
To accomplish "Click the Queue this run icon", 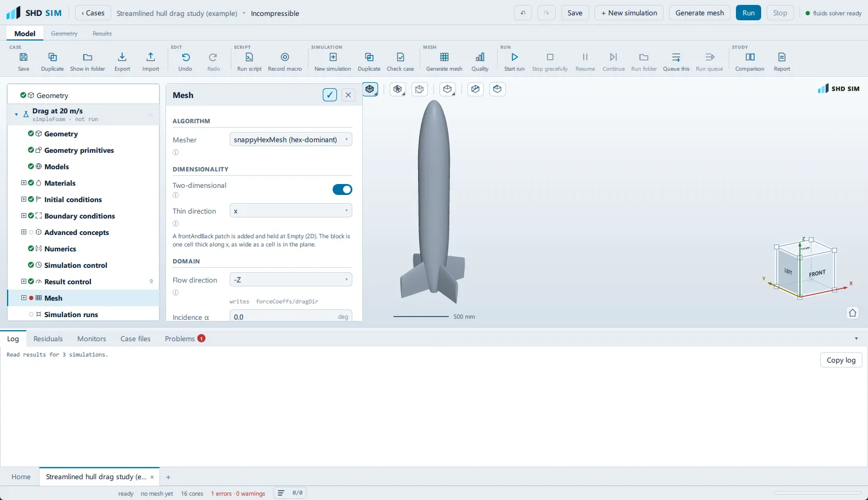I will (676, 57).
